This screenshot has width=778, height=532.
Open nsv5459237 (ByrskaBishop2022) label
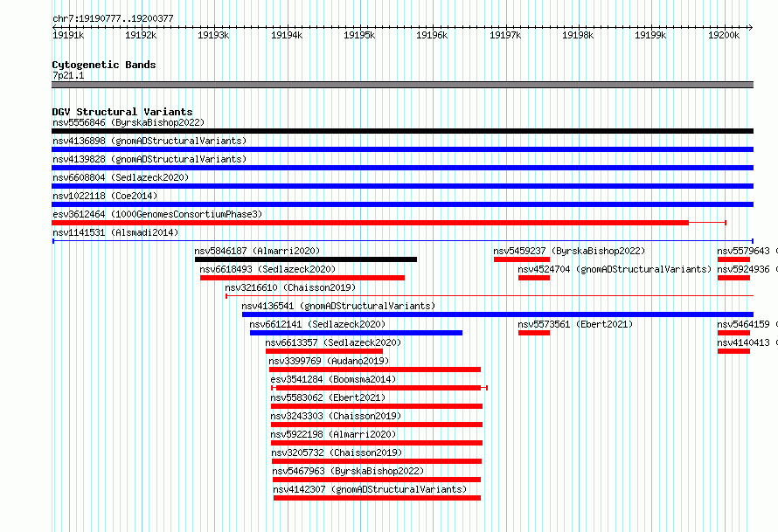[569, 251]
